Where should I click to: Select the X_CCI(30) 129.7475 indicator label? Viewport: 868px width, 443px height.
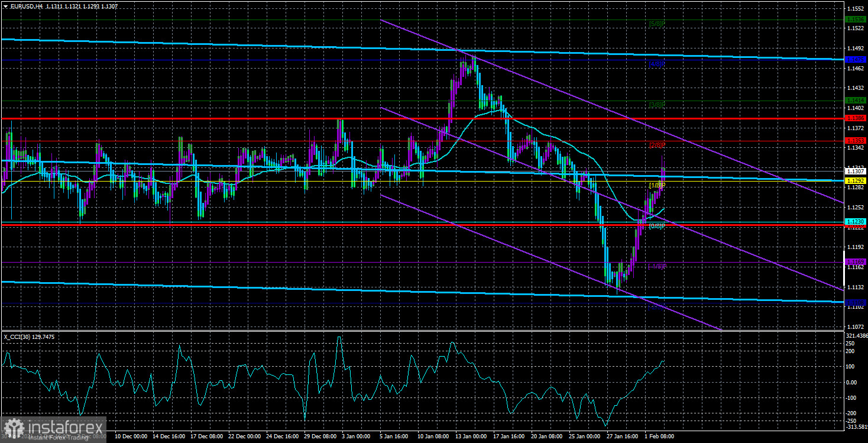click(30, 337)
